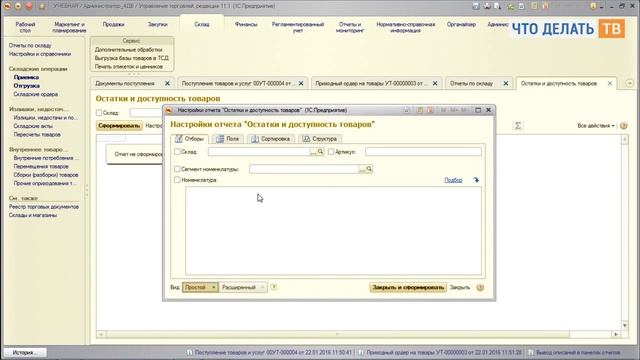Click 1C logo icon in settings dialog title

click(169, 110)
